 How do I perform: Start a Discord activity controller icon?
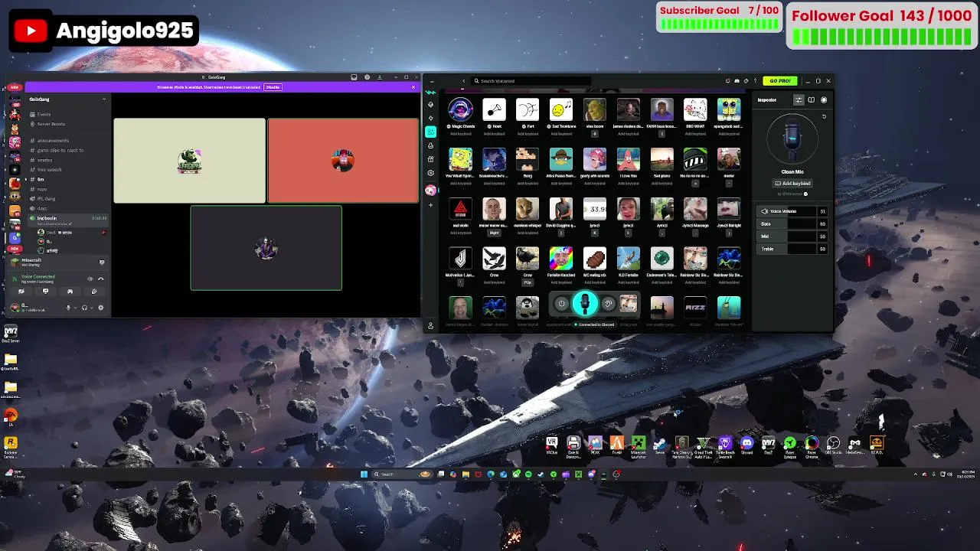[70, 292]
